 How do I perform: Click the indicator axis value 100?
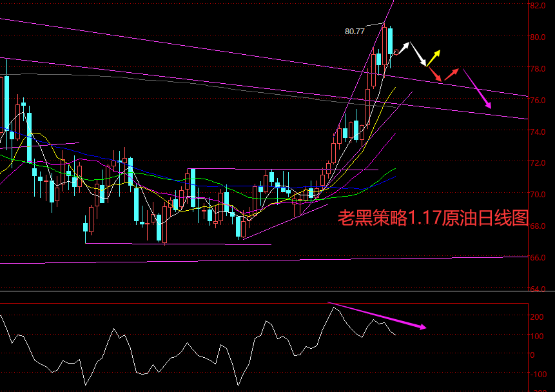[537, 336]
